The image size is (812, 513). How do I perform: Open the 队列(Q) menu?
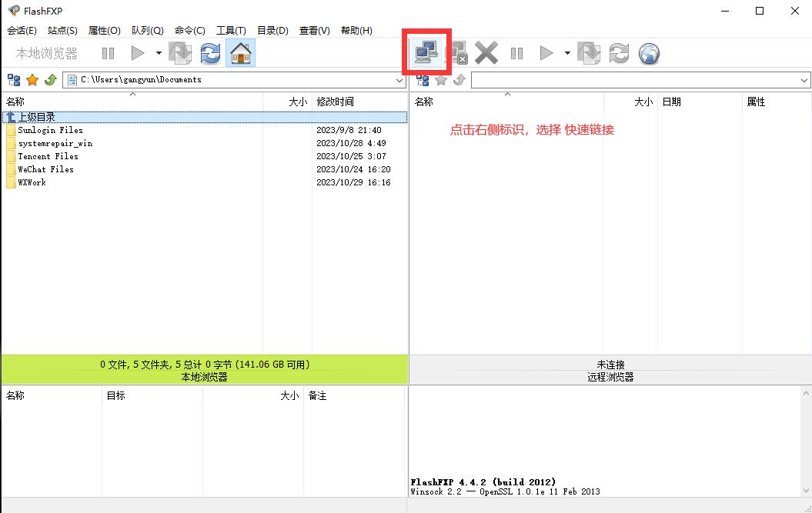click(x=147, y=31)
